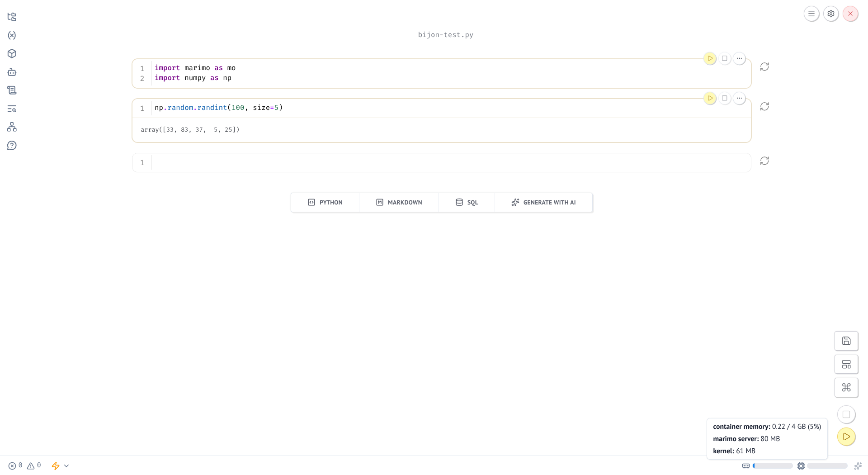This screenshot has width=868, height=475.
Task: Click the memory usage bar
Action: pos(773,465)
